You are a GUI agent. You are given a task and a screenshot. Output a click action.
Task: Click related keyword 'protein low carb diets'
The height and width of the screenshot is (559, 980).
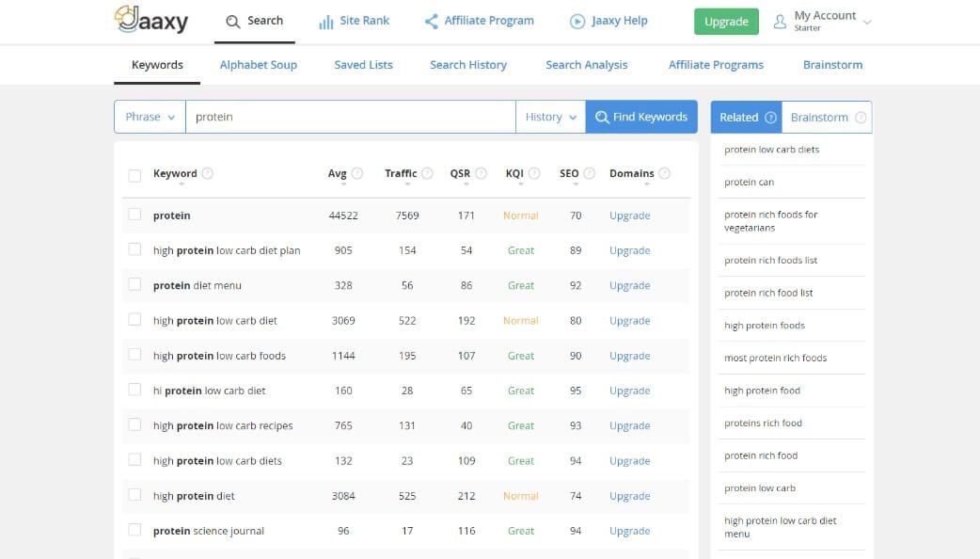tap(771, 150)
